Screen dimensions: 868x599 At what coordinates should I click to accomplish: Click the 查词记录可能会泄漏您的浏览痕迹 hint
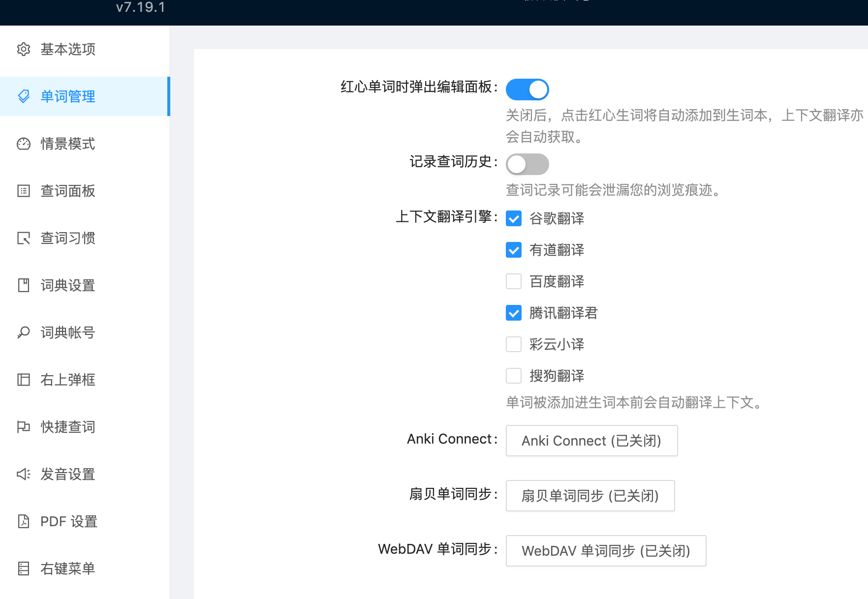click(614, 190)
